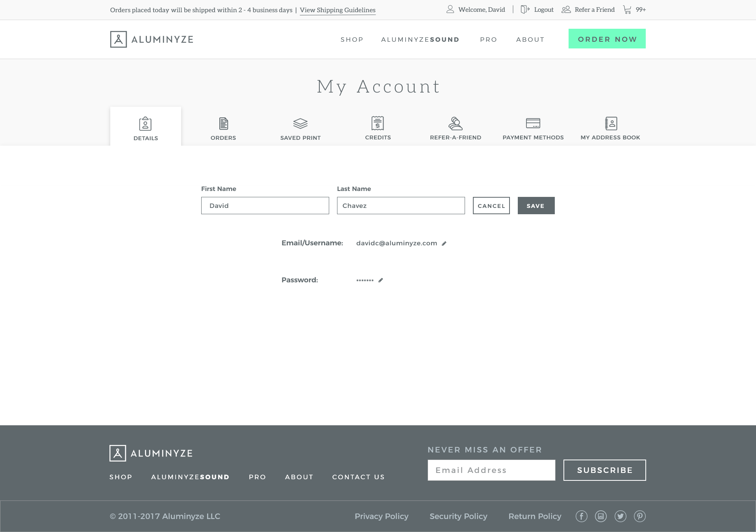756x532 pixels.
Task: Open My Address Book tab
Action: (x=610, y=128)
